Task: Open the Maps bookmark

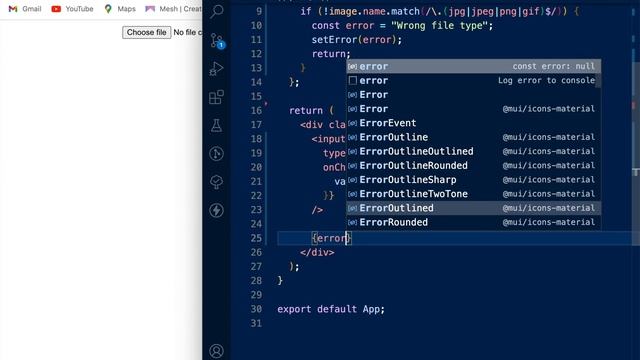Action: click(x=120, y=9)
